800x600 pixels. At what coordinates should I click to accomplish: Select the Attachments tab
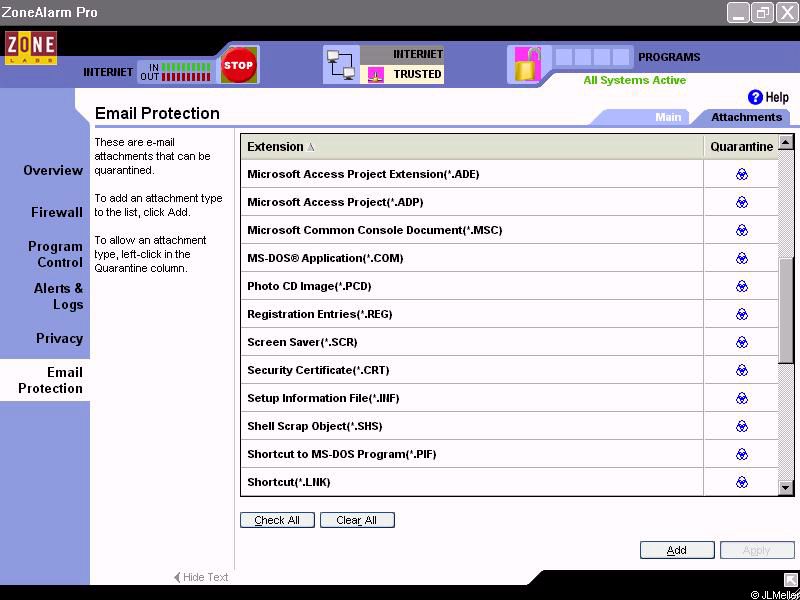click(746, 117)
